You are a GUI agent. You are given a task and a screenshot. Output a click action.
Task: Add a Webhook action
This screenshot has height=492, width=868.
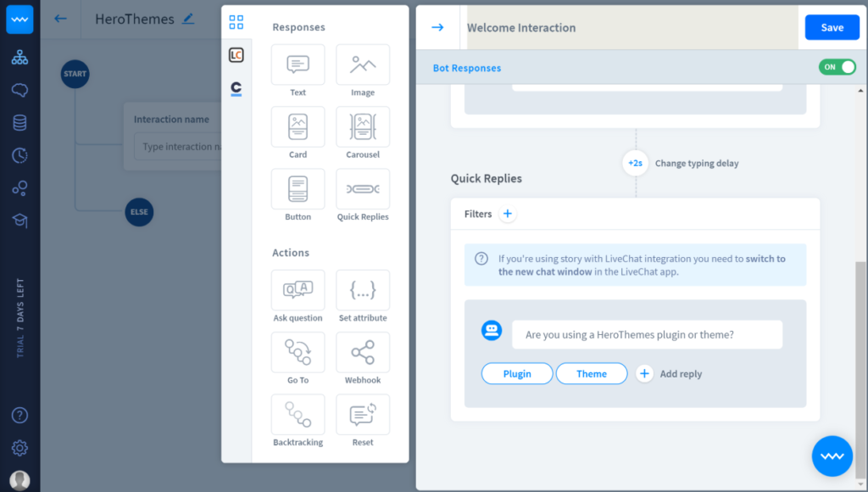pos(363,353)
